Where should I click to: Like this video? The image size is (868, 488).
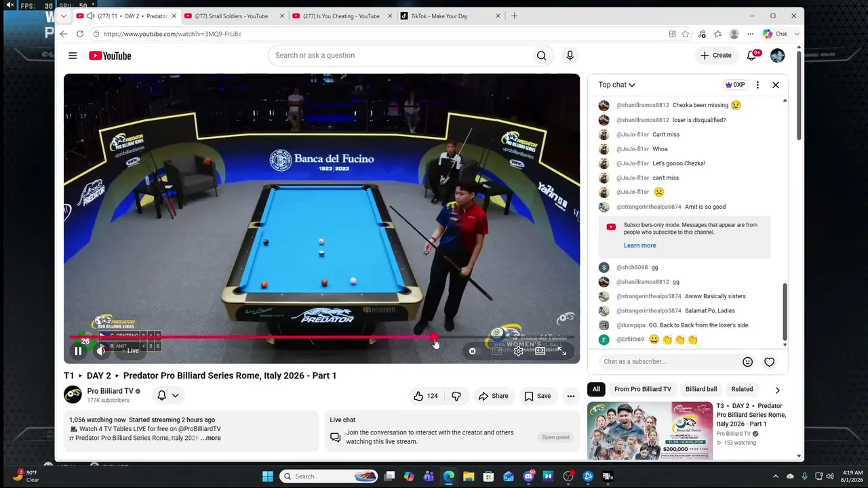pos(426,396)
